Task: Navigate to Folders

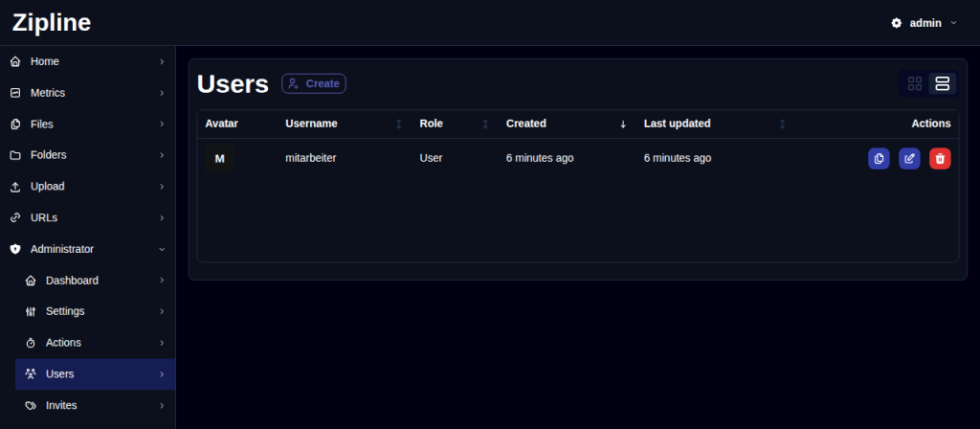Action: pos(87,155)
